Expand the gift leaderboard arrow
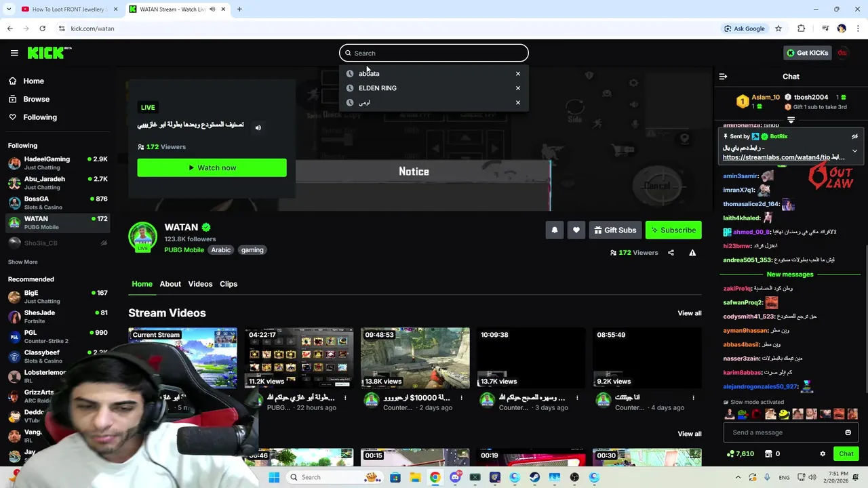 click(x=791, y=120)
